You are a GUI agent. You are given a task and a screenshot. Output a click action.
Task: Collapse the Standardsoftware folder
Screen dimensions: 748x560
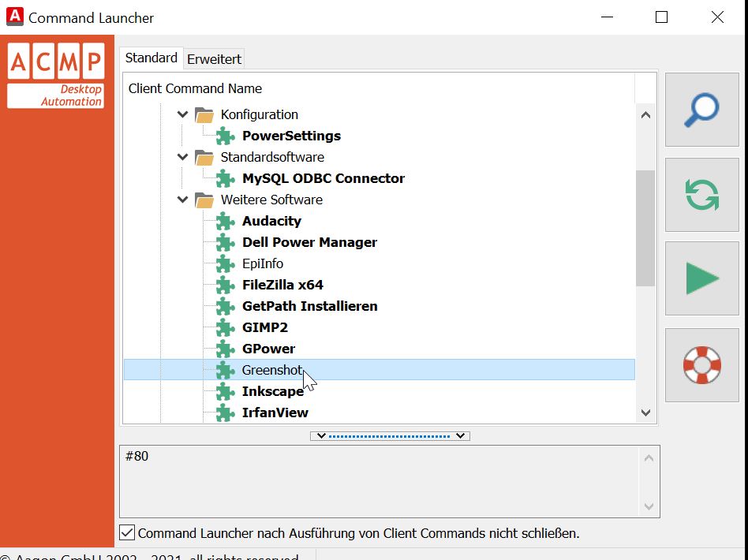(x=182, y=157)
